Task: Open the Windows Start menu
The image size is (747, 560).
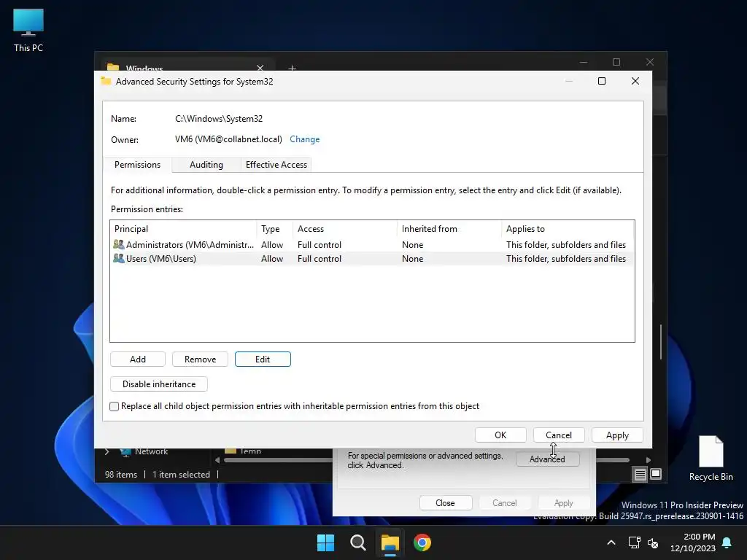Action: click(x=326, y=542)
